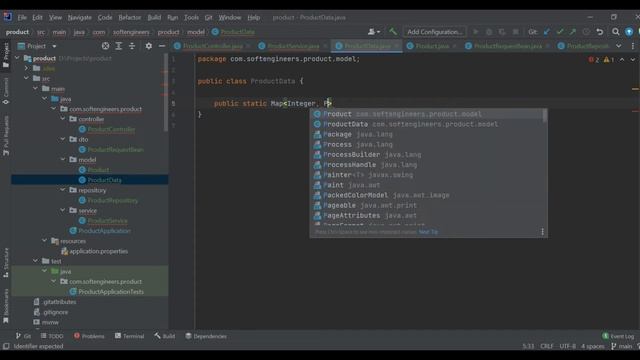
Task: Open the user account icon dropdown
Action: tap(374, 31)
